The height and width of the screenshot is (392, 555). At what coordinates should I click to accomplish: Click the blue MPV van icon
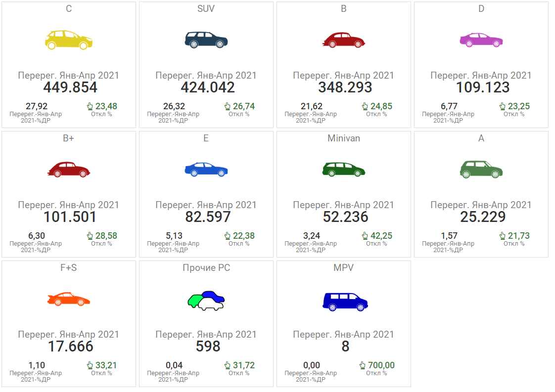344,301
